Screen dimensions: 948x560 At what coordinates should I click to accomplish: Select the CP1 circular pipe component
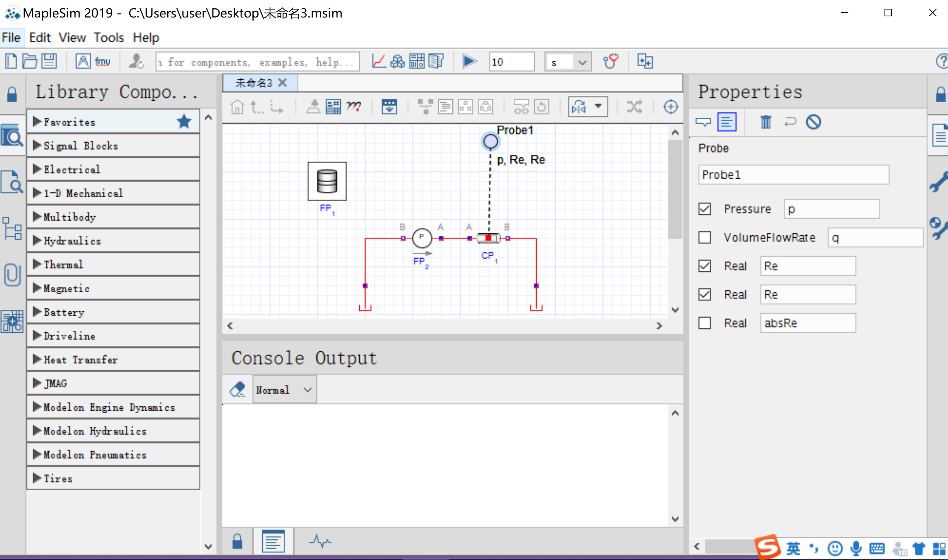coord(488,238)
